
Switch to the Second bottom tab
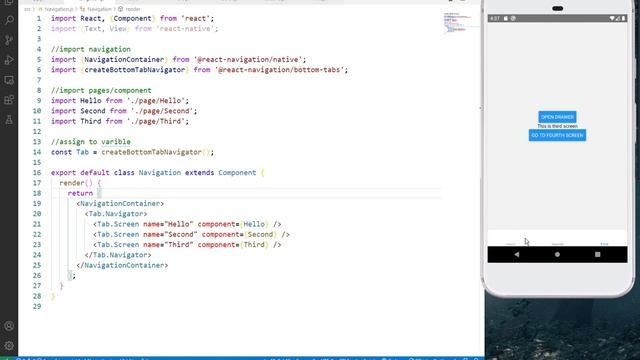tap(558, 244)
